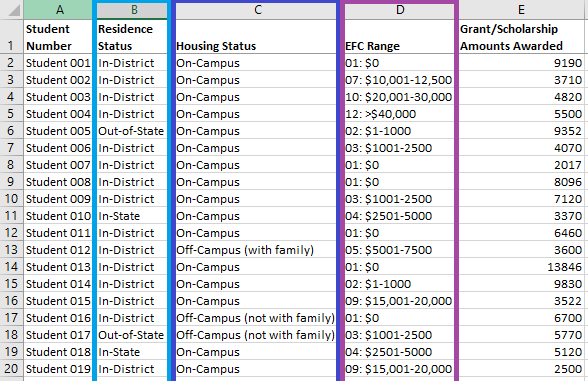This screenshot has height=381, width=588.
Task: Click In-District for Student 003
Action: [x=132, y=97]
